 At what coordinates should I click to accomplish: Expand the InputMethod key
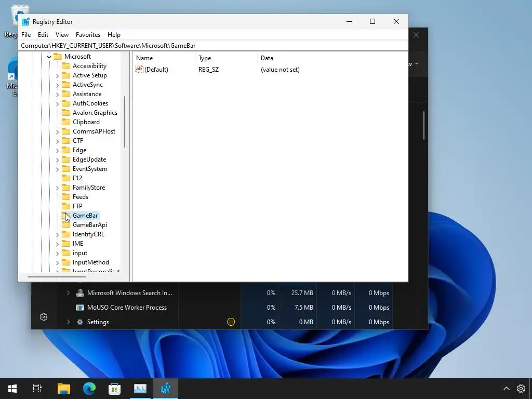[x=57, y=262]
